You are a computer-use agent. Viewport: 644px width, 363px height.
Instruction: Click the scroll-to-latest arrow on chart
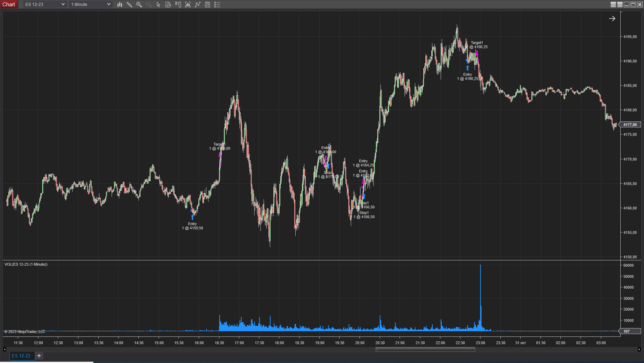pyautogui.click(x=612, y=18)
